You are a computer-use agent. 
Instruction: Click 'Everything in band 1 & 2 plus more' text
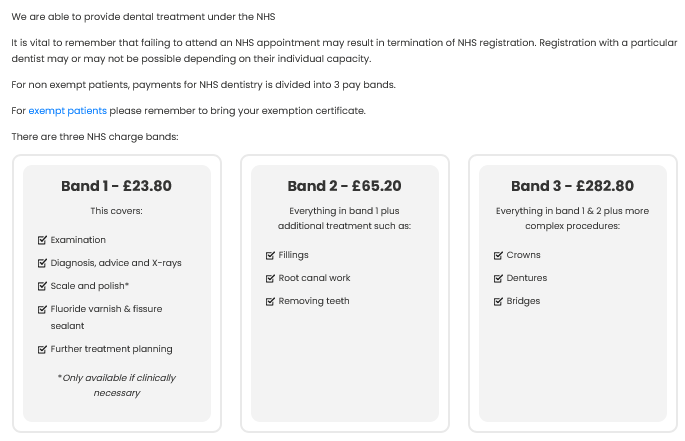pos(572,211)
